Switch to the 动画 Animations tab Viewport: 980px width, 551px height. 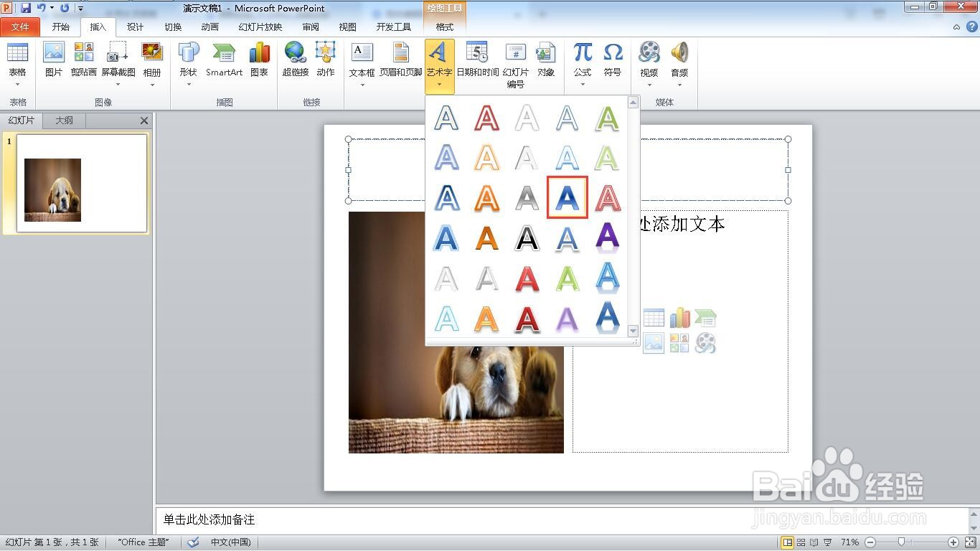tap(209, 27)
